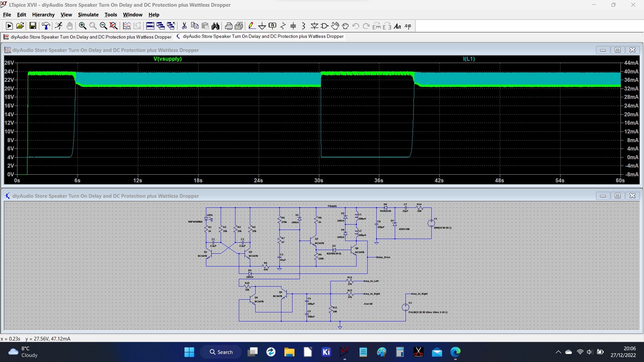Click the Print toolbar icon

click(x=229, y=26)
